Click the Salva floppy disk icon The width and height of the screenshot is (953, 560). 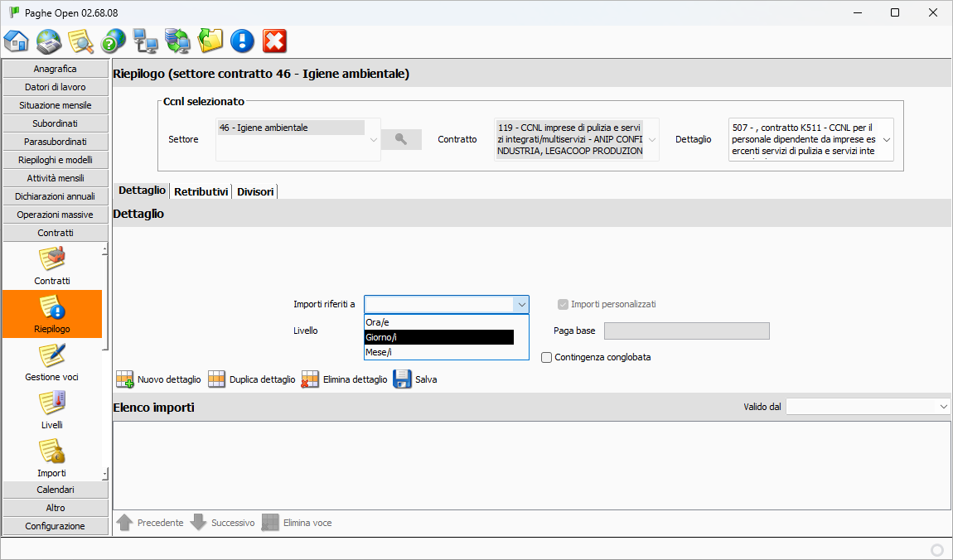coord(403,379)
